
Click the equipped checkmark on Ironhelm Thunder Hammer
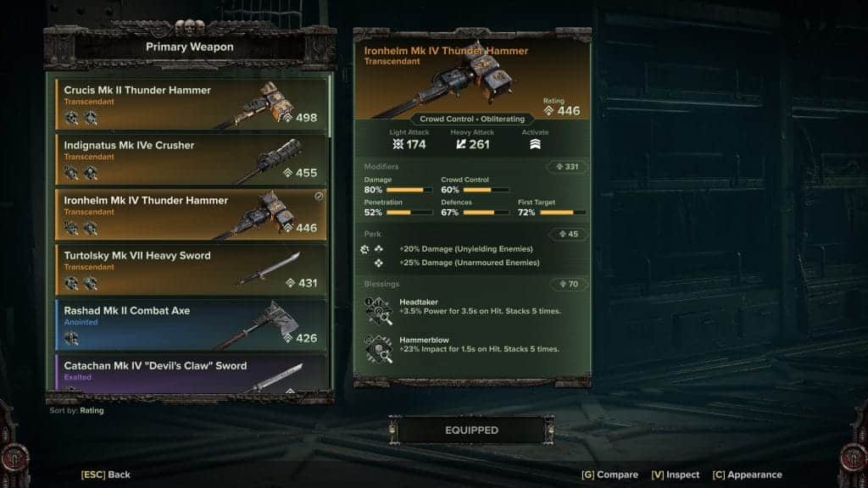319,196
